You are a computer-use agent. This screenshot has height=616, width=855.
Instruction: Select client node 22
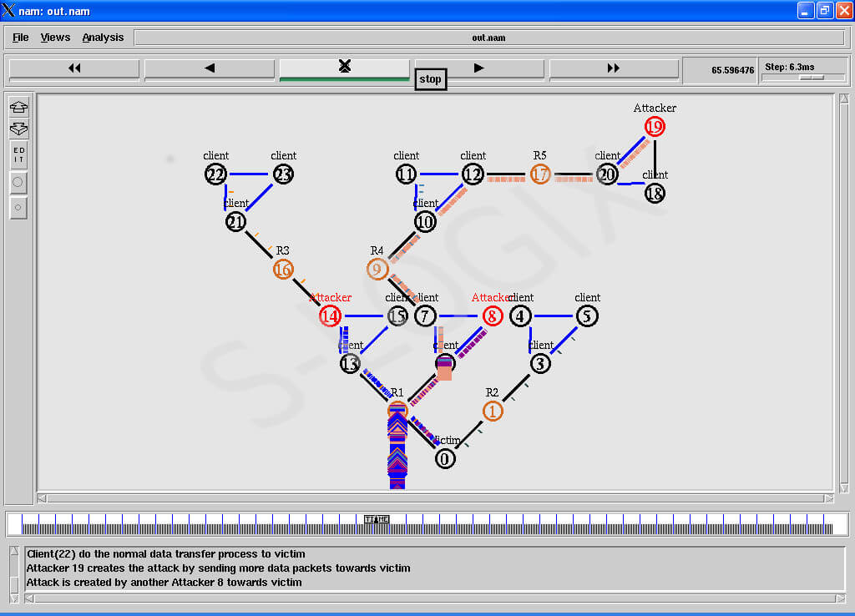(x=215, y=174)
